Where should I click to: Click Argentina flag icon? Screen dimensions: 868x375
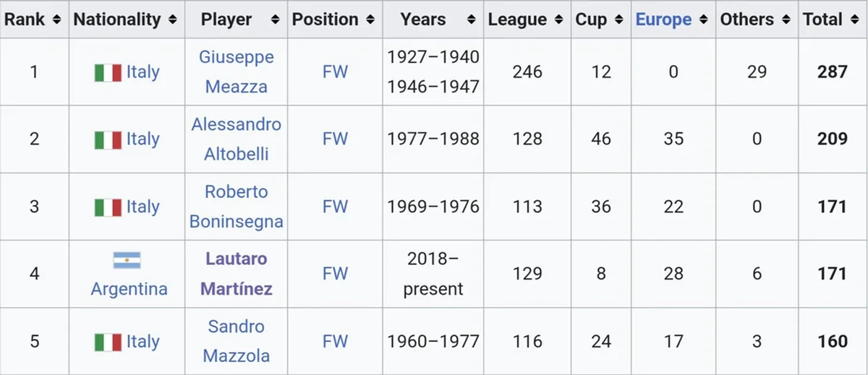pyautogui.click(x=127, y=261)
